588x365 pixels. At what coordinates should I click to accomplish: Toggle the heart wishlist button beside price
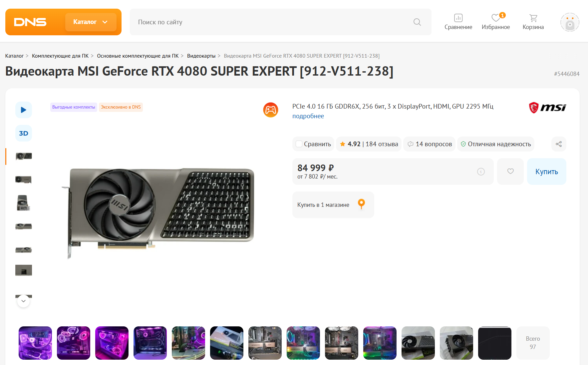tap(510, 172)
